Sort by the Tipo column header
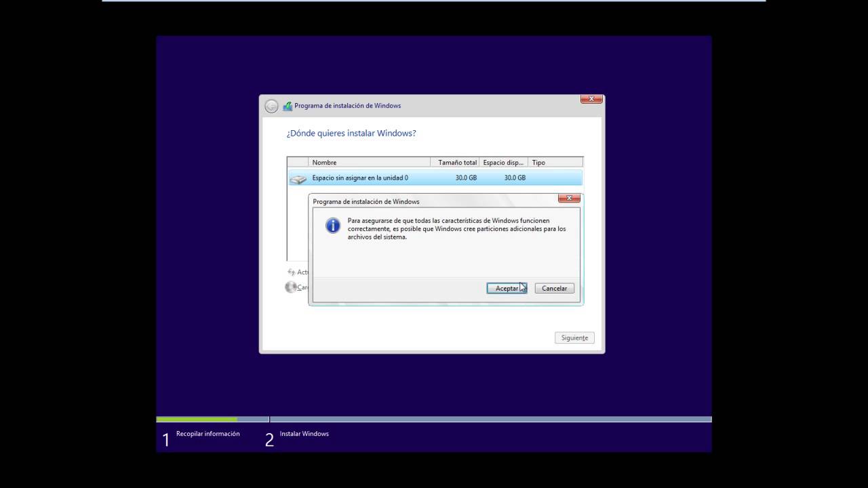 point(555,162)
